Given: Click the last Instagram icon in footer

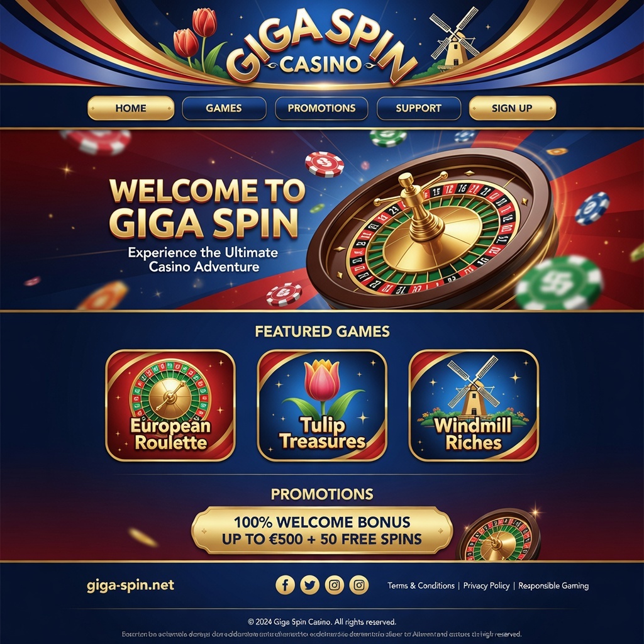Looking at the screenshot, I should pyautogui.click(x=359, y=584).
